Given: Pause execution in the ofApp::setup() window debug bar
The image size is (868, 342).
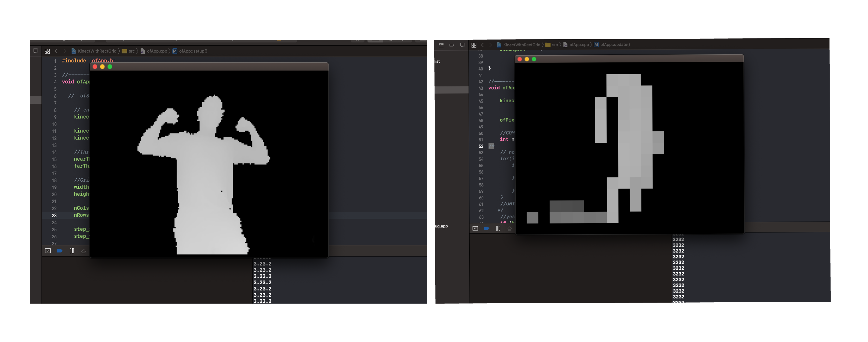Looking at the screenshot, I should (72, 251).
